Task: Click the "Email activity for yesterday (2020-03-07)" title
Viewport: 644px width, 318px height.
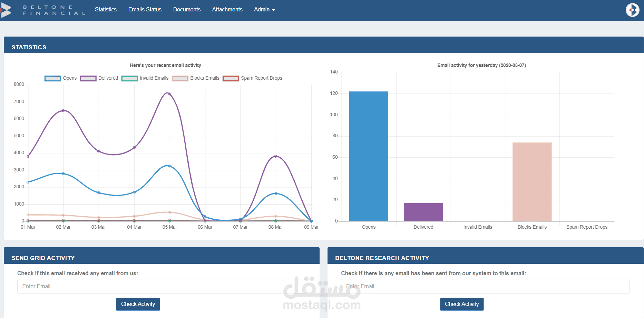Action: (481, 65)
